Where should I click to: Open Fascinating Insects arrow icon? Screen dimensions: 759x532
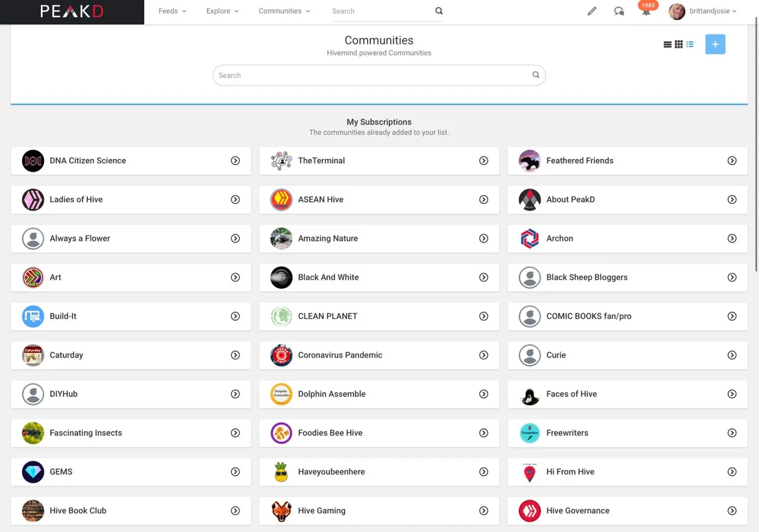click(235, 433)
